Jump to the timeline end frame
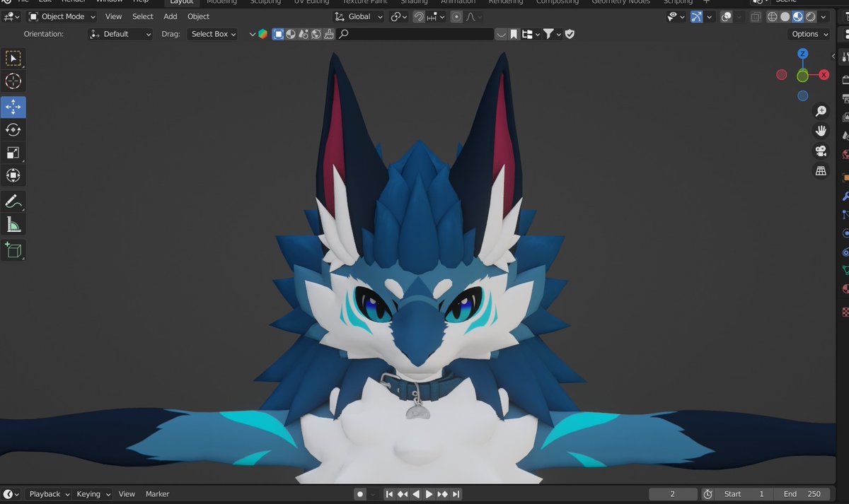This screenshot has width=849, height=504. pos(456,494)
